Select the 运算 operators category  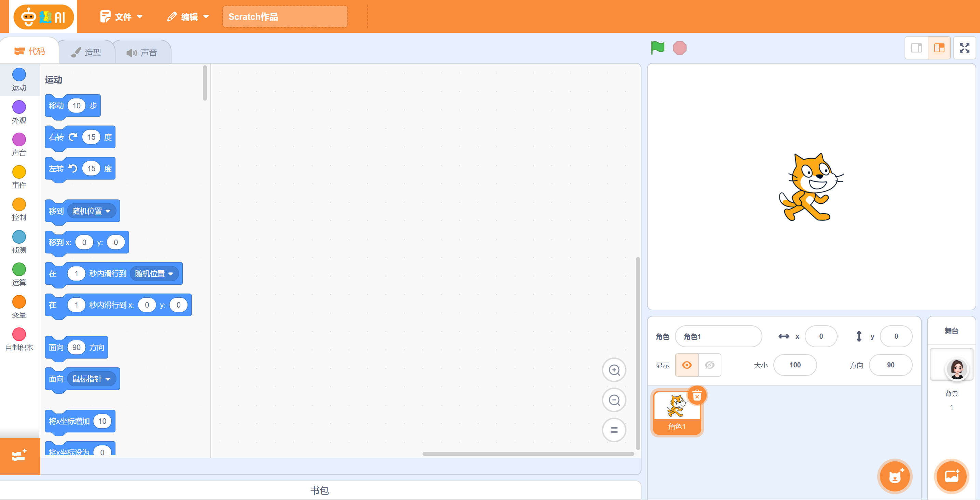point(19,274)
